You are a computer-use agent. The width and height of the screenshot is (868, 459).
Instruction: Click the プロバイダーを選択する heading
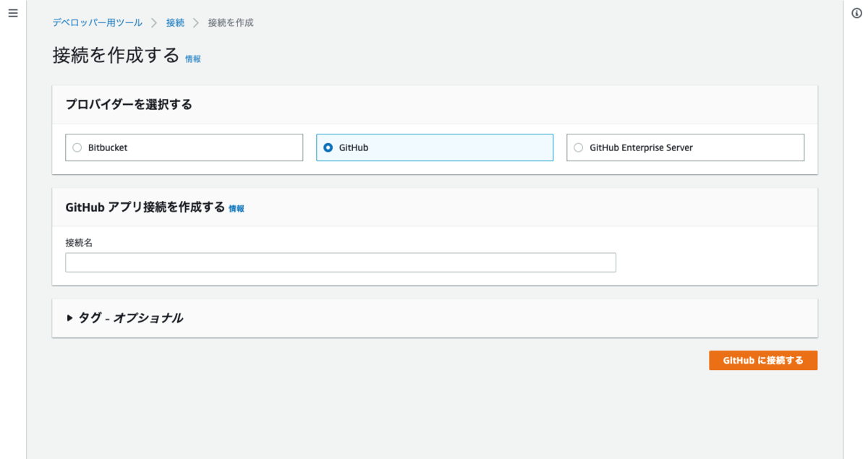129,104
